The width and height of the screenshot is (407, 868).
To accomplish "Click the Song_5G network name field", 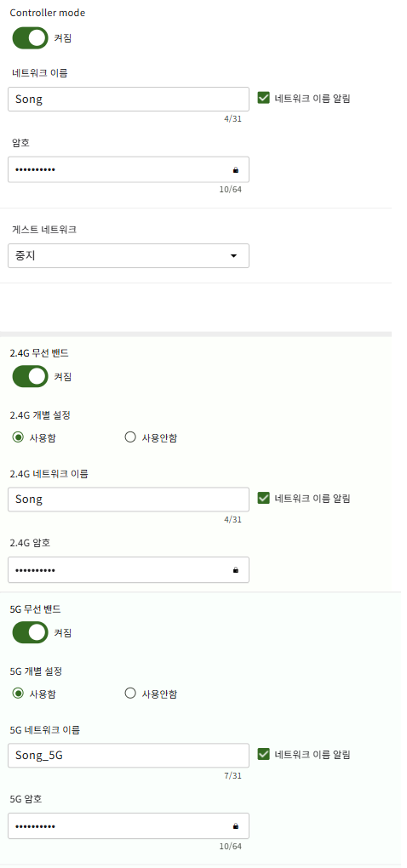I will tap(129, 755).
